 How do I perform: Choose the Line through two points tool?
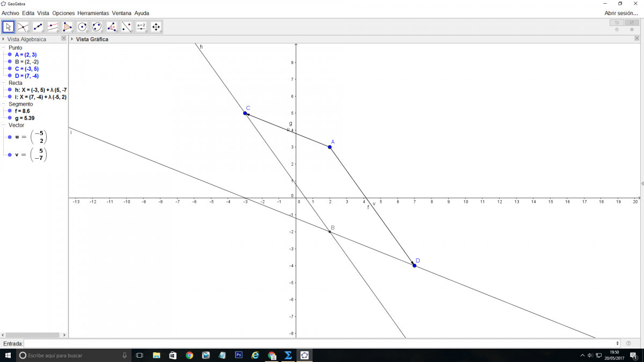click(x=38, y=26)
